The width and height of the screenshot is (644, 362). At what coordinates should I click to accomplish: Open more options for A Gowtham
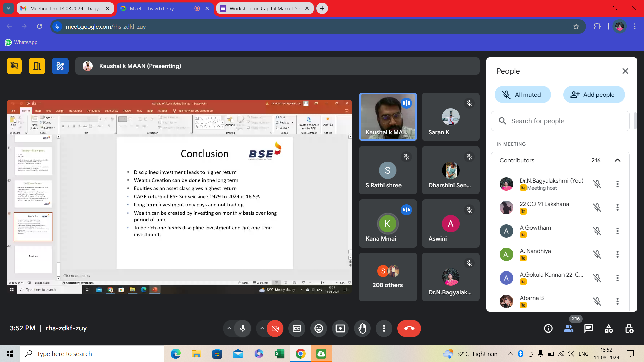[x=617, y=231]
